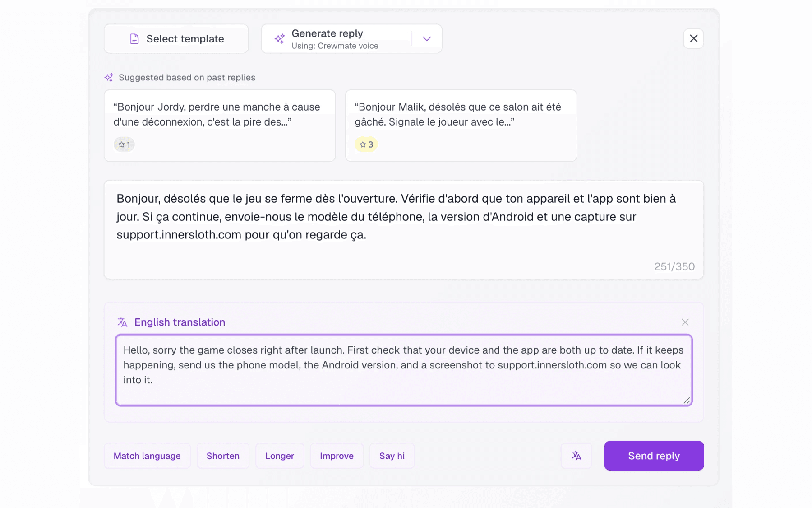Click the 'Suggested based on past replies' label
Screen dimensions: 812x508
[x=187, y=78]
